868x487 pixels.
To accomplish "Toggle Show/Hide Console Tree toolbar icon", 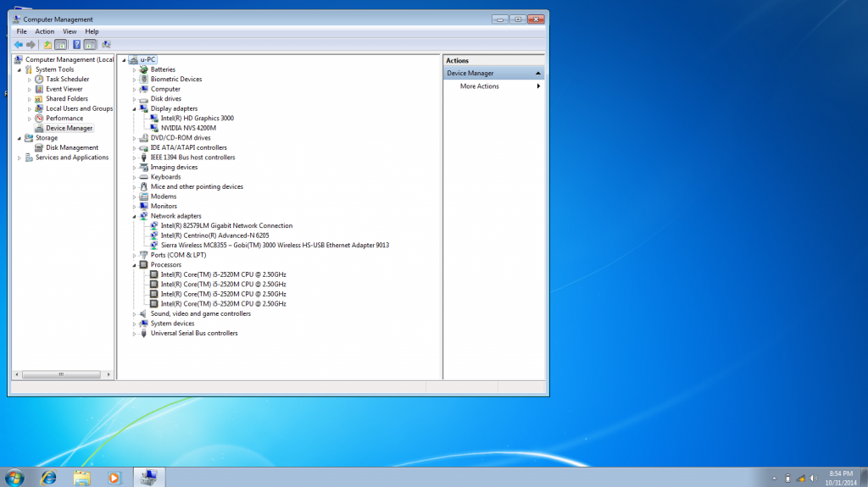I will (61, 45).
